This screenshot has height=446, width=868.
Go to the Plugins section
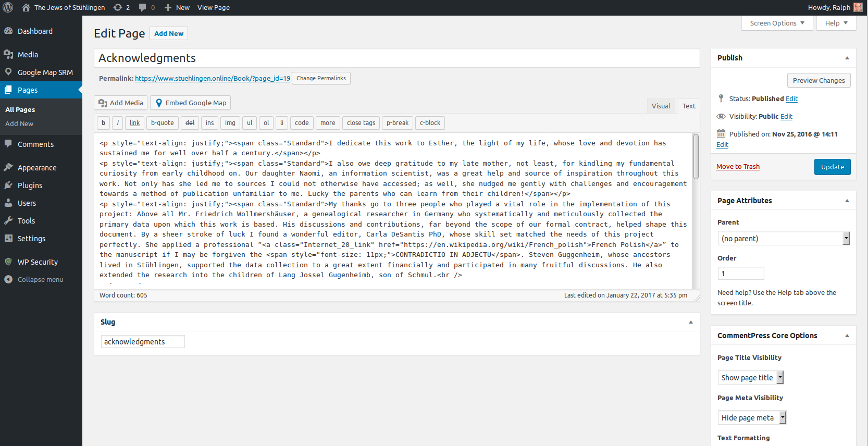[30, 185]
